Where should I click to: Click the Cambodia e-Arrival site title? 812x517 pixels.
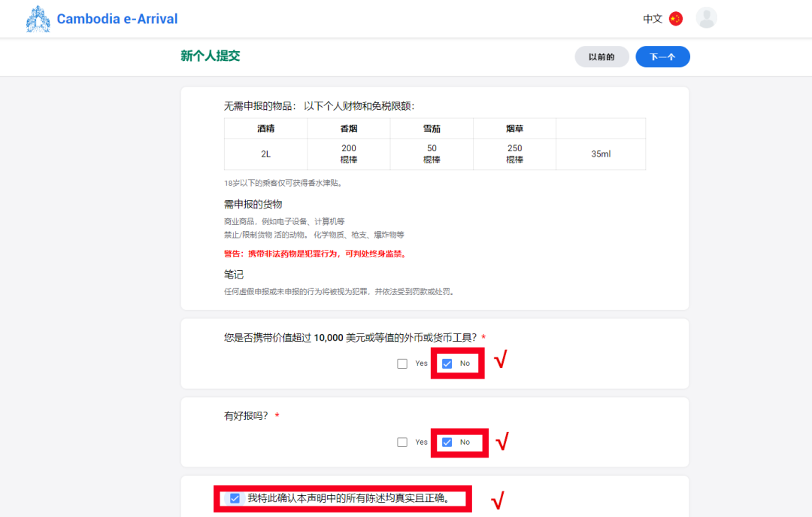coord(117,19)
